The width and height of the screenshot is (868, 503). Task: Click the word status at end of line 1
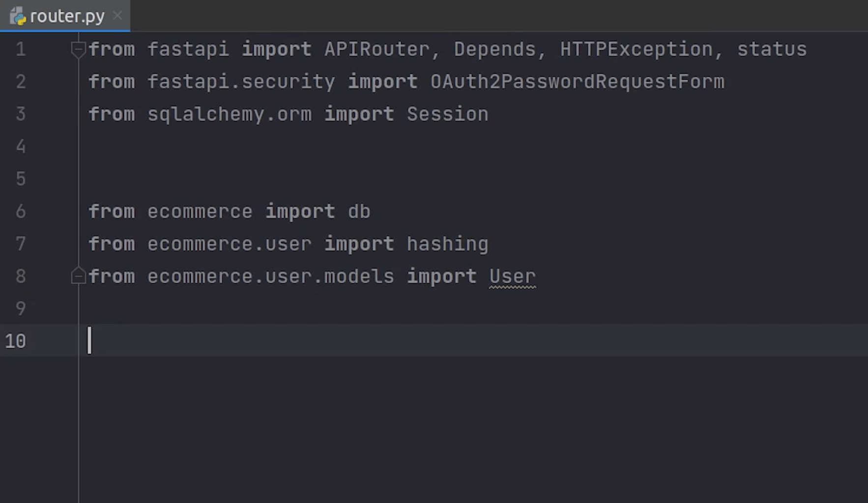(772, 49)
